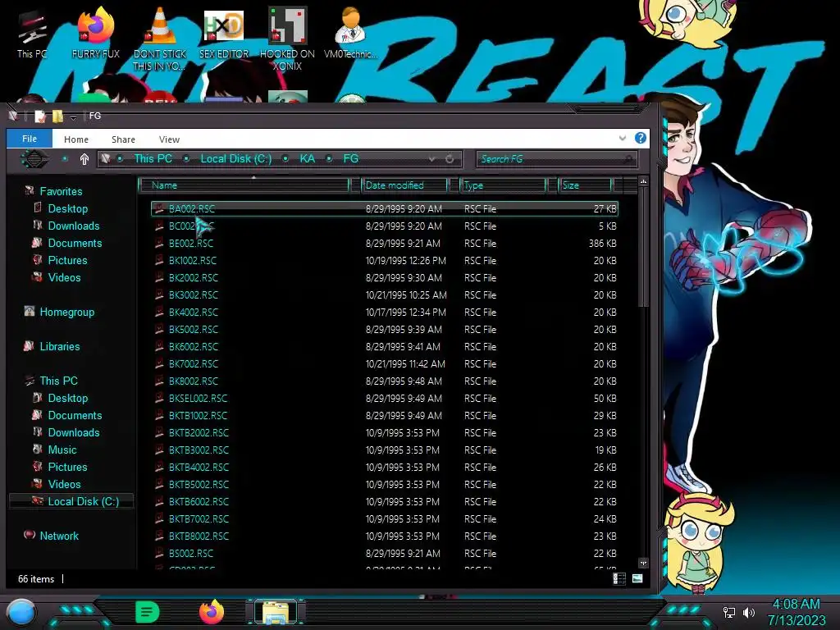
Task: Click Start orb on taskbar
Action: click(21, 612)
